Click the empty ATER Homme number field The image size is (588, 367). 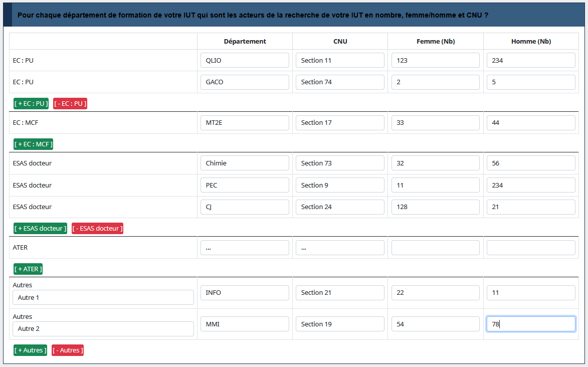tap(531, 248)
